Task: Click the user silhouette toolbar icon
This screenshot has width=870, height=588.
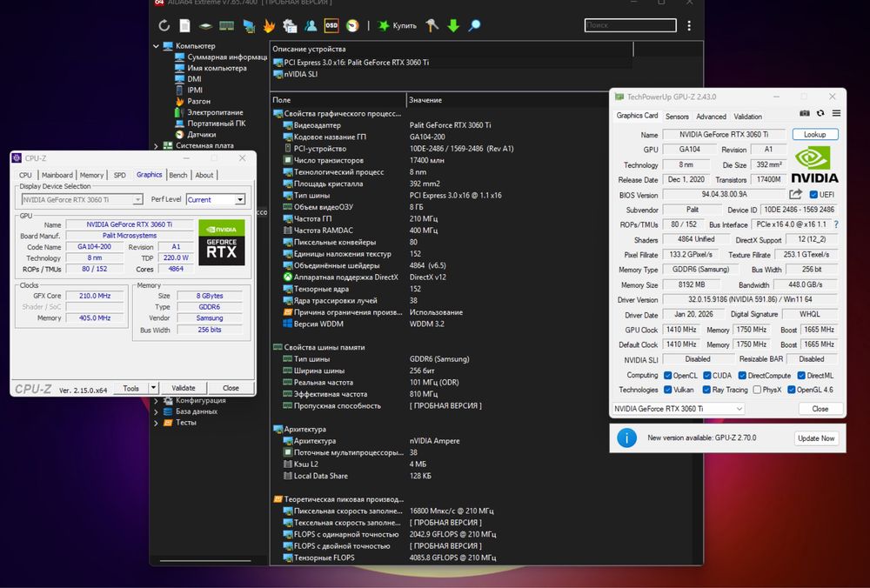Action: tap(311, 25)
